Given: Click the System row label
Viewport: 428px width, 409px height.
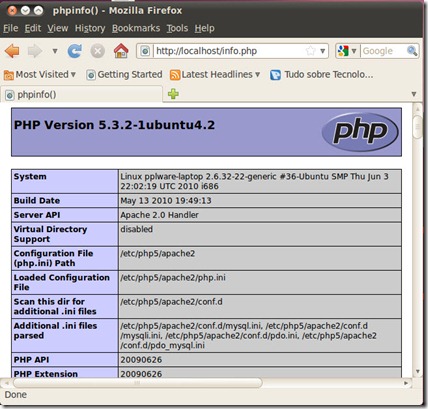Looking at the screenshot, I should pos(30,177).
